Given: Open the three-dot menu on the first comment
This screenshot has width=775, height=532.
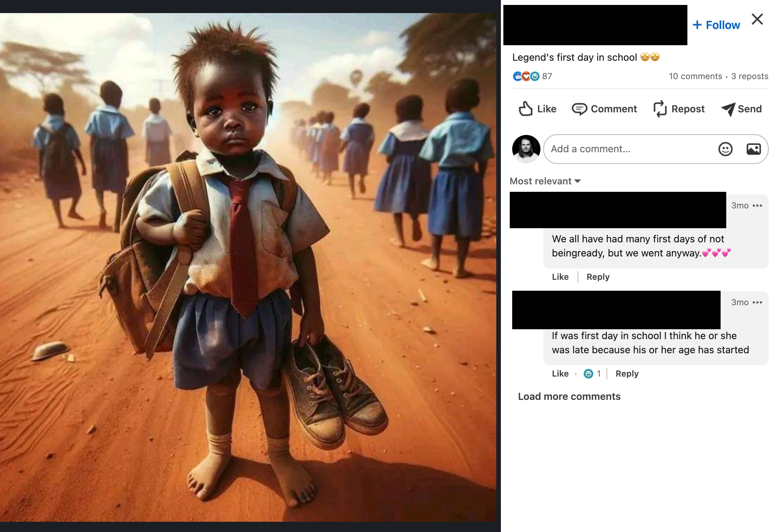Looking at the screenshot, I should pyautogui.click(x=757, y=206).
